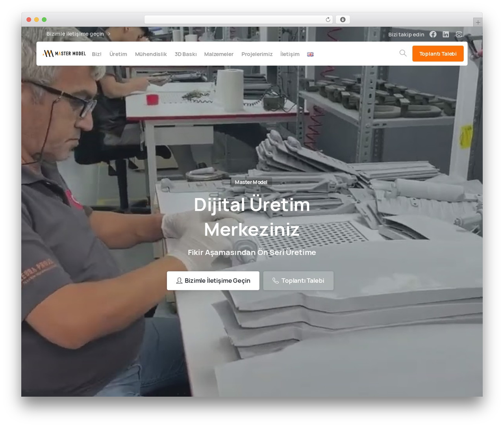Open the Mühendislik menu
This screenshot has width=504, height=427.
151,54
